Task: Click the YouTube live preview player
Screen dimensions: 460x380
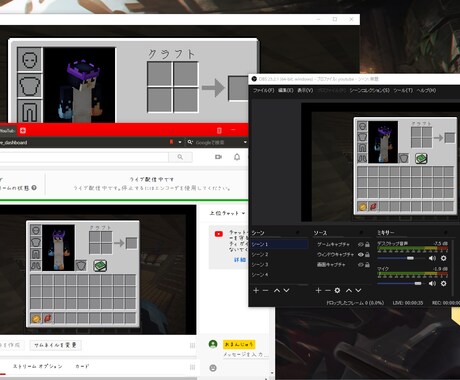Action: click(98, 270)
